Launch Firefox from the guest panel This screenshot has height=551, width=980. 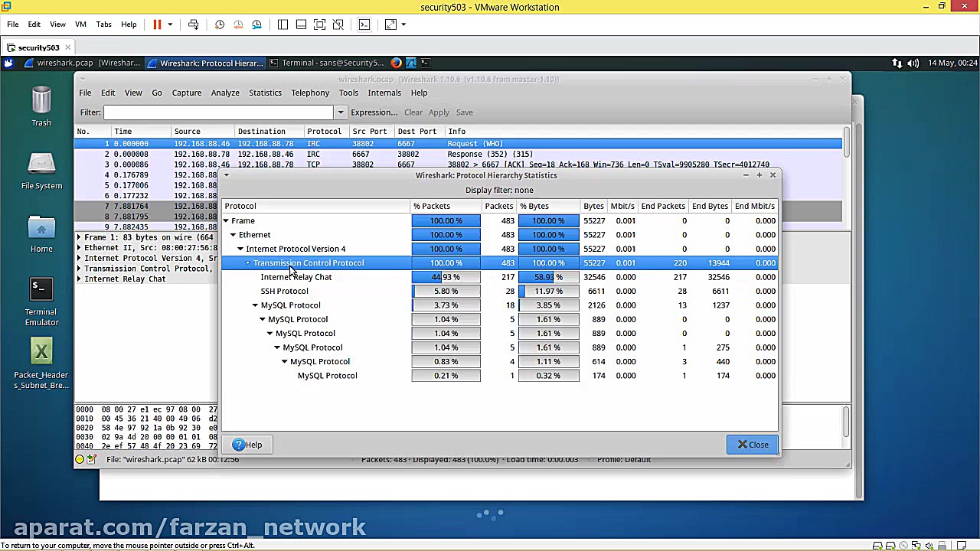[396, 63]
